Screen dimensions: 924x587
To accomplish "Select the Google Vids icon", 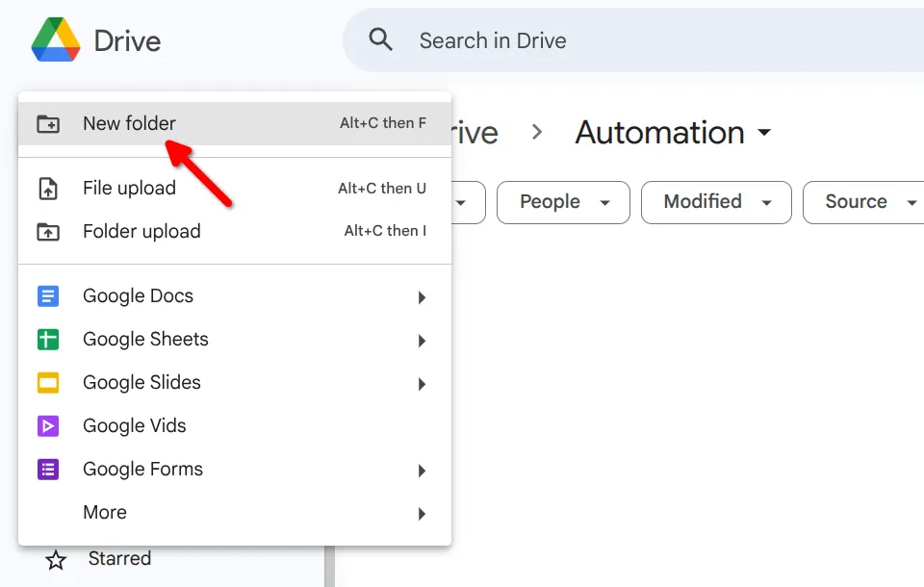I will click(x=49, y=425).
